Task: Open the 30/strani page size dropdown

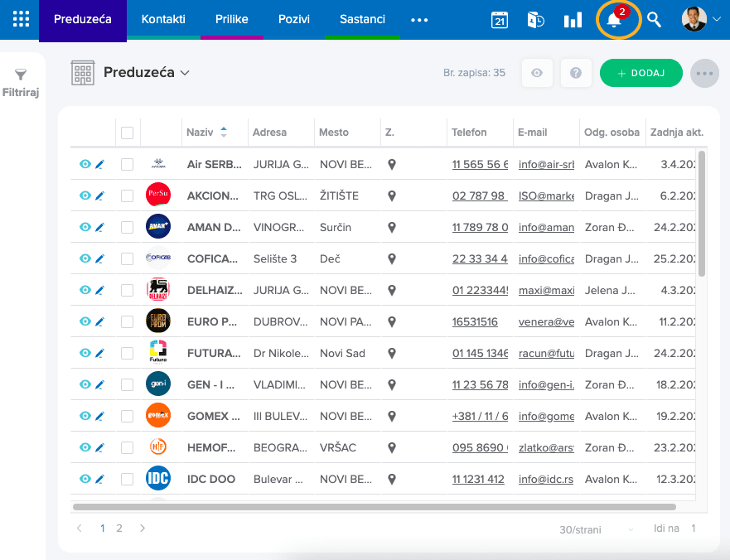Action: pos(597,529)
